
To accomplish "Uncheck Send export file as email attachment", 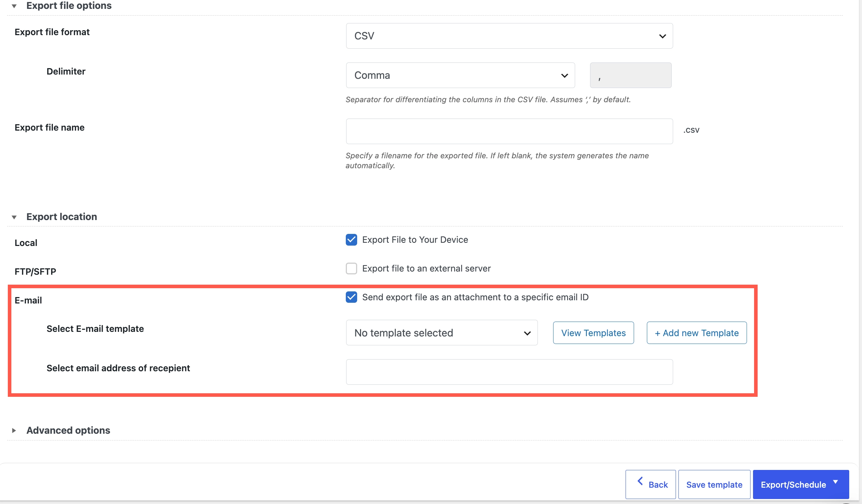I will [351, 297].
